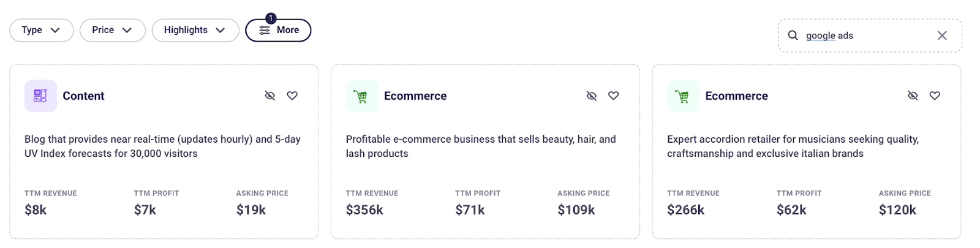
Task: Favorite the beauty and lash products listing
Action: coord(613,96)
